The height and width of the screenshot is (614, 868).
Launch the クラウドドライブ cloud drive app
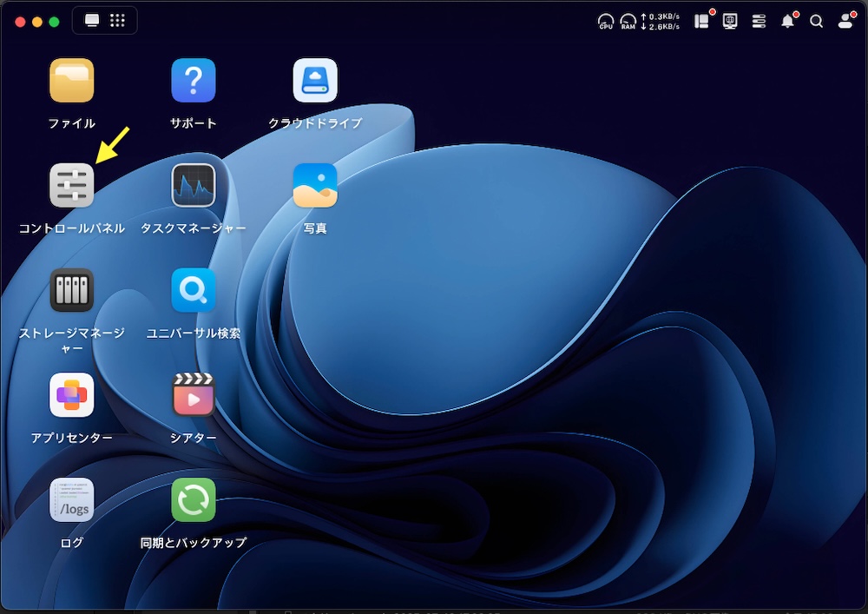tap(315, 81)
